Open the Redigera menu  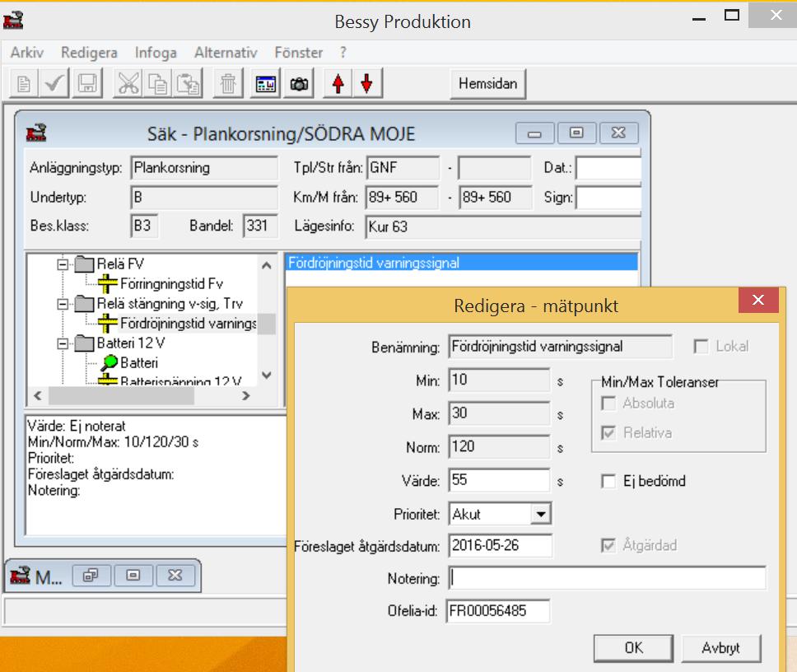89,53
